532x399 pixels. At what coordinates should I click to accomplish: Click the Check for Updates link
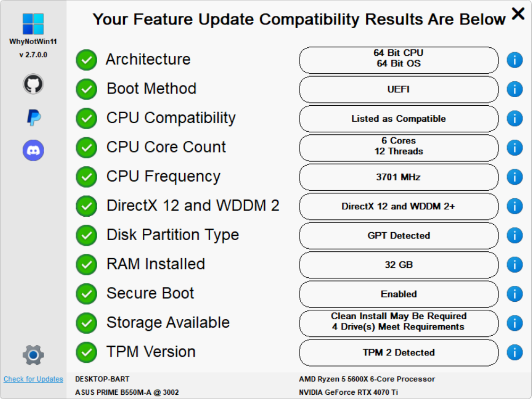(x=33, y=379)
